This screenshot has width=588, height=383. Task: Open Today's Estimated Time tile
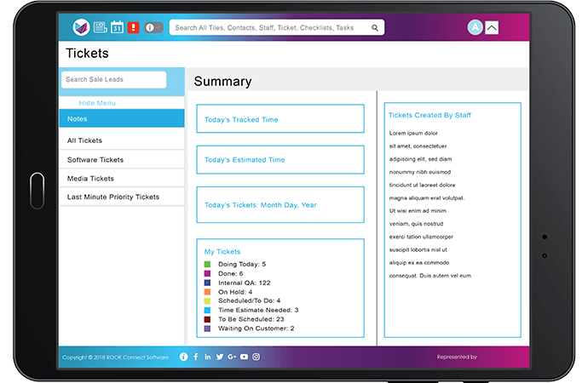(x=280, y=159)
